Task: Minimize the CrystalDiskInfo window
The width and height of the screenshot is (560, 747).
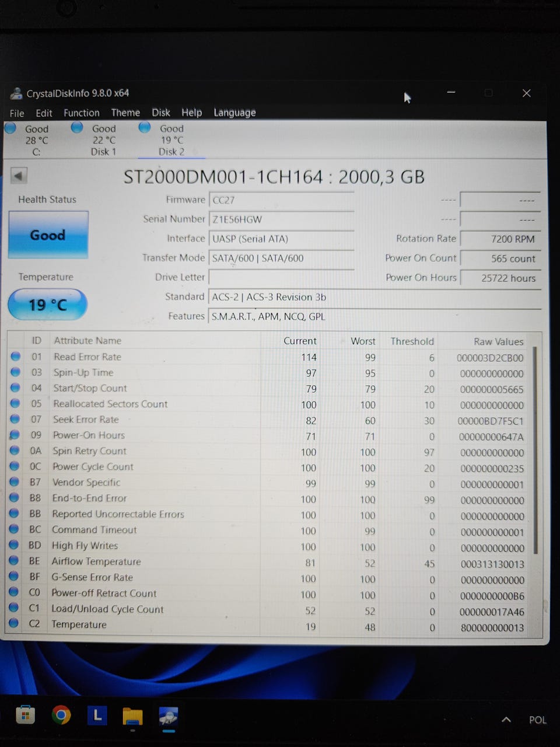Action: pos(451,92)
